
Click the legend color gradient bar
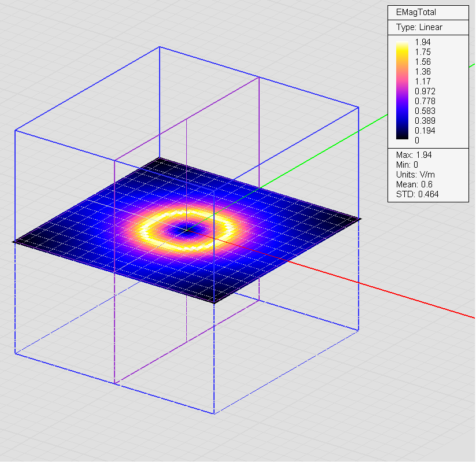[x=402, y=90]
